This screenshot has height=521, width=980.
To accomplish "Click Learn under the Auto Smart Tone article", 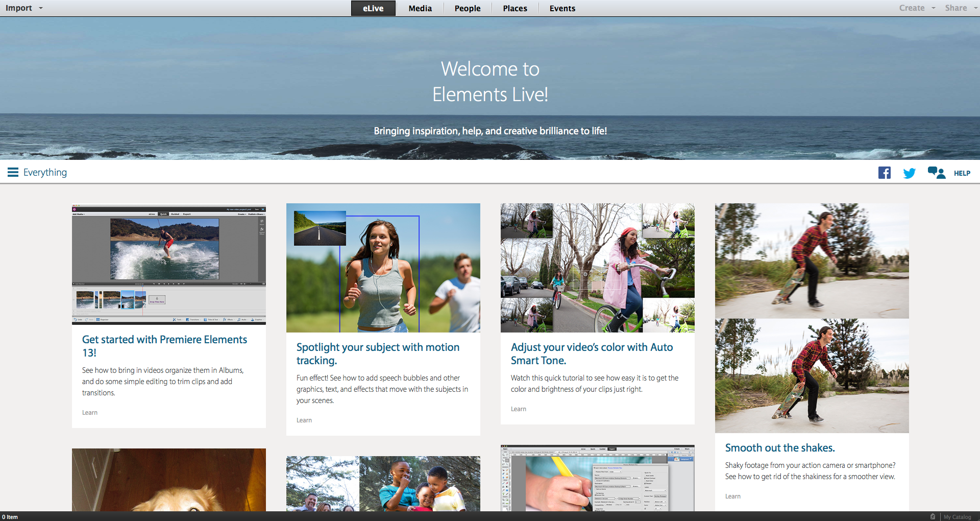I will (x=519, y=409).
